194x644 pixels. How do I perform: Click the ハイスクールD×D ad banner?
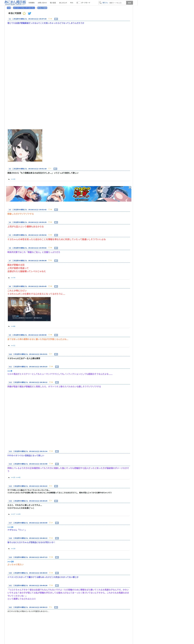pos(69,194)
